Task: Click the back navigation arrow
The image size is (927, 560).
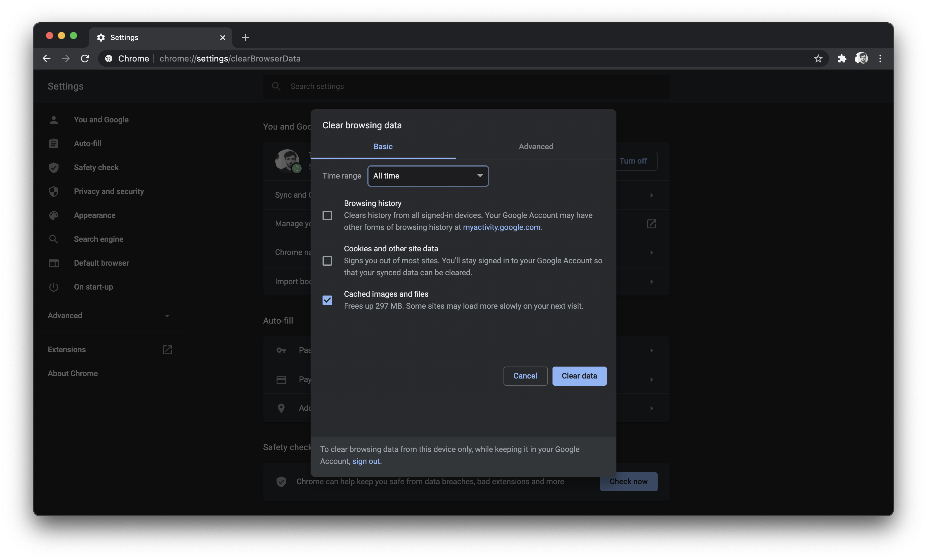Action: tap(47, 59)
